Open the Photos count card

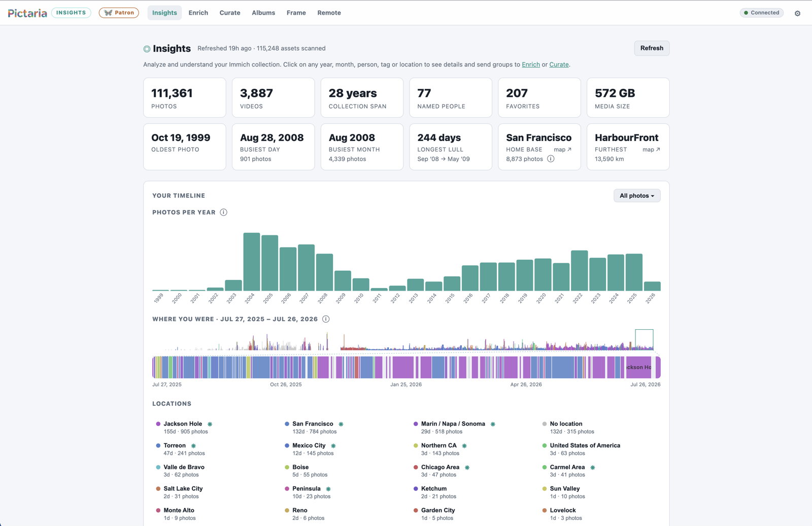(x=185, y=97)
